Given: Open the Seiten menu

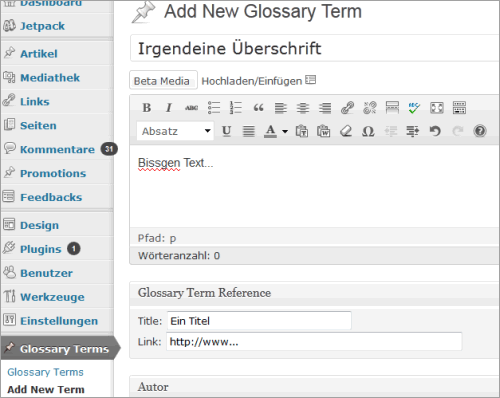Looking at the screenshot, I should 38,126.
